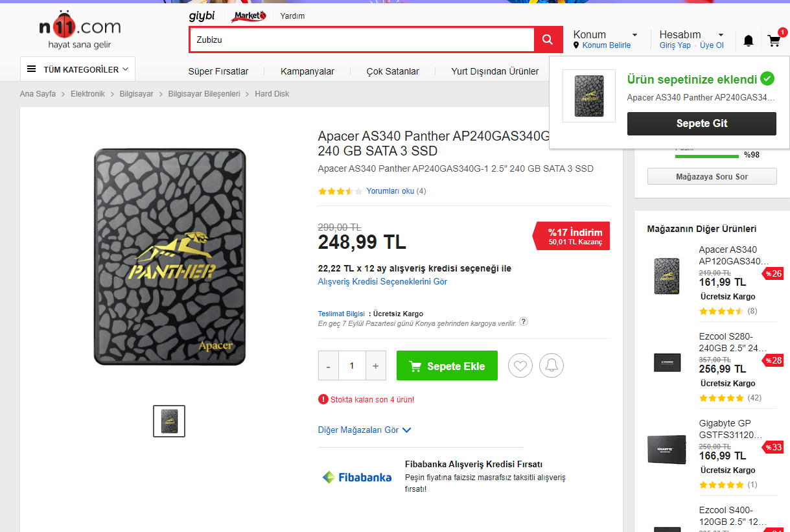Open Çok Satanlar menu
The image size is (790, 532).
[393, 71]
